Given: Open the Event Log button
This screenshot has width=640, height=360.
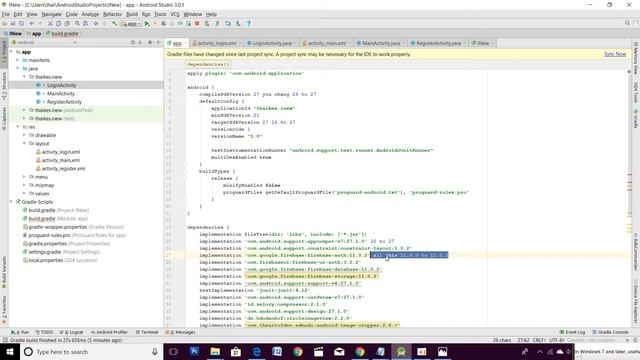Looking at the screenshot, I should 572,332.
